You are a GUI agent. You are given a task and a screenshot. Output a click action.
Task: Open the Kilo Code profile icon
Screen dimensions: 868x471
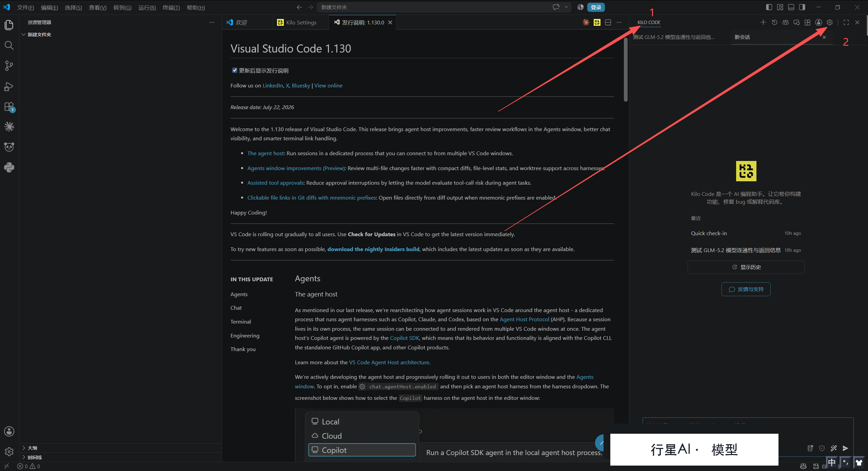pos(818,22)
